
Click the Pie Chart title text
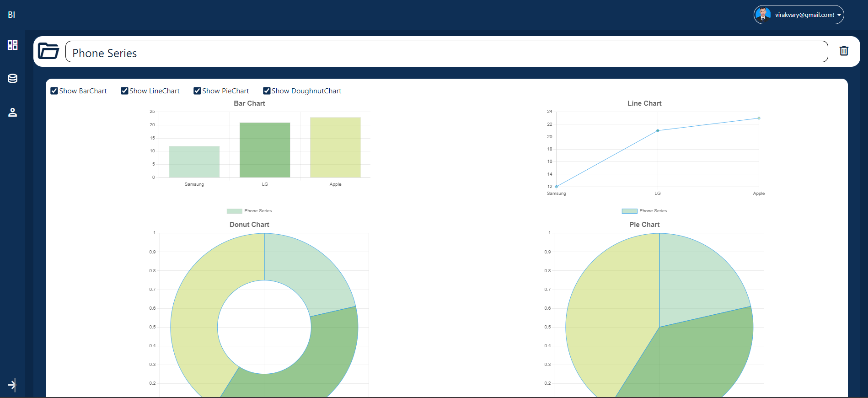click(644, 225)
